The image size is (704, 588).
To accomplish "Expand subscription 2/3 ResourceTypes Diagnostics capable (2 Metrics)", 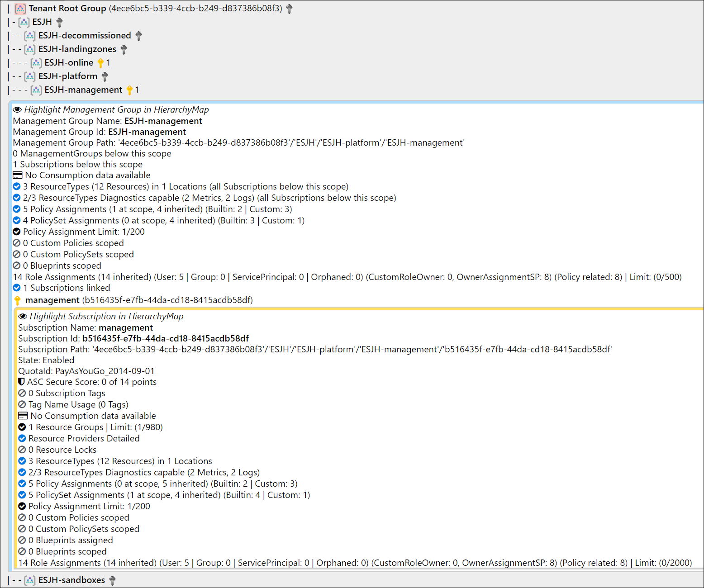I will [x=139, y=472].
